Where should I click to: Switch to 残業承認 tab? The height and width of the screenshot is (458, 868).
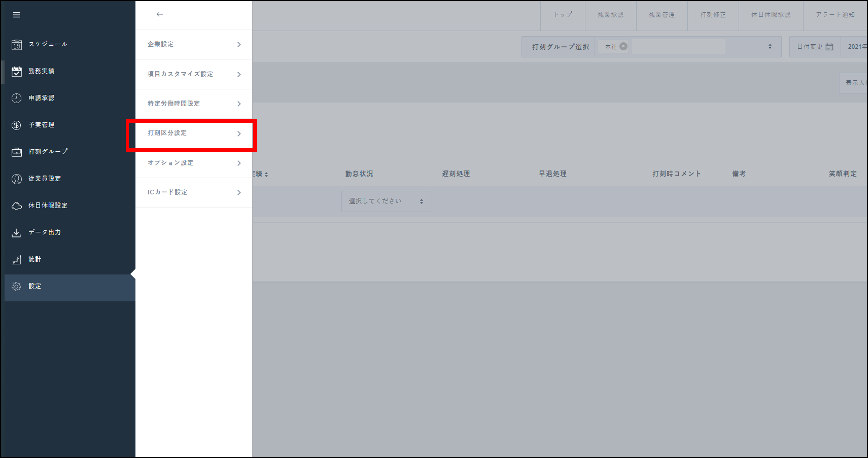click(610, 15)
